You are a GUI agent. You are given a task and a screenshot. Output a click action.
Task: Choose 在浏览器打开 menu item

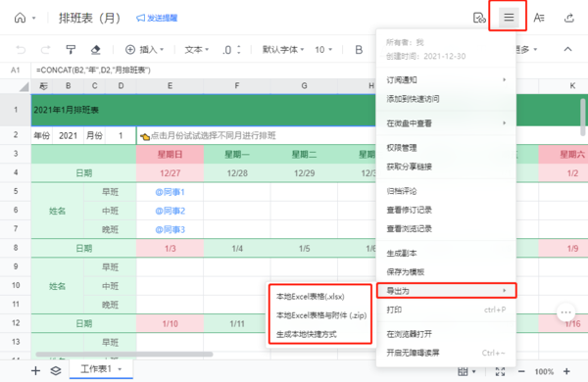click(x=446, y=334)
